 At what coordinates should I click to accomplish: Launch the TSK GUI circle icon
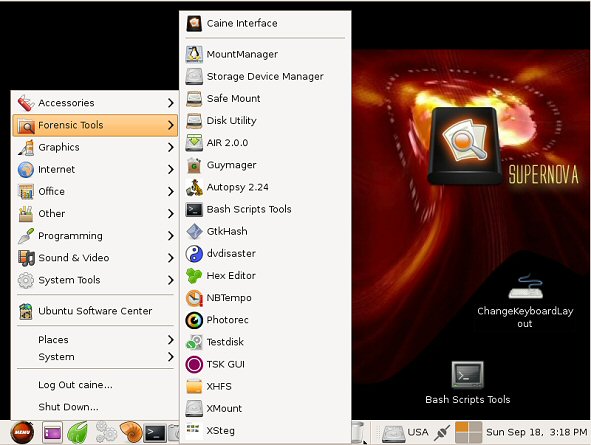[x=194, y=364]
